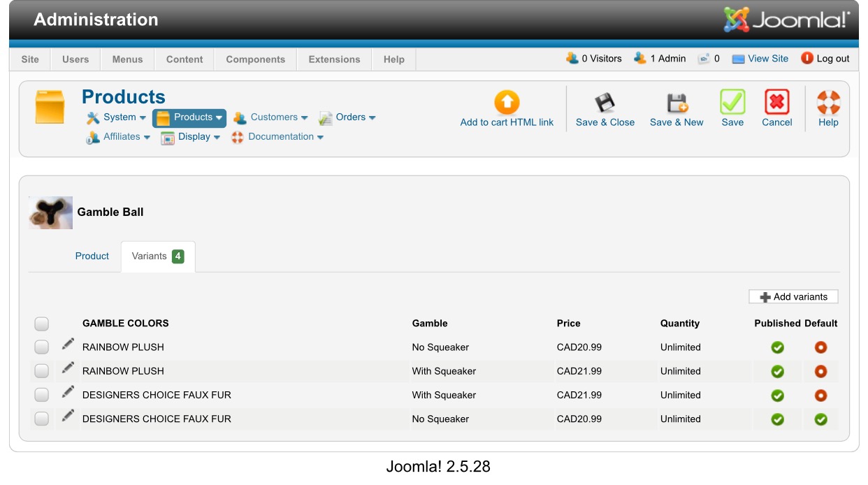Click the Quantity column header
The height and width of the screenshot is (485, 868).
(x=680, y=324)
